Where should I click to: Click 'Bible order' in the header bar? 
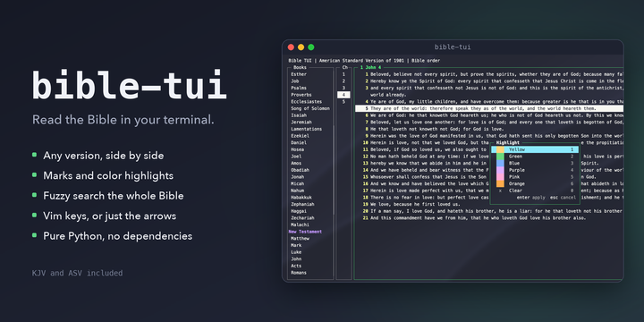[x=425, y=61]
